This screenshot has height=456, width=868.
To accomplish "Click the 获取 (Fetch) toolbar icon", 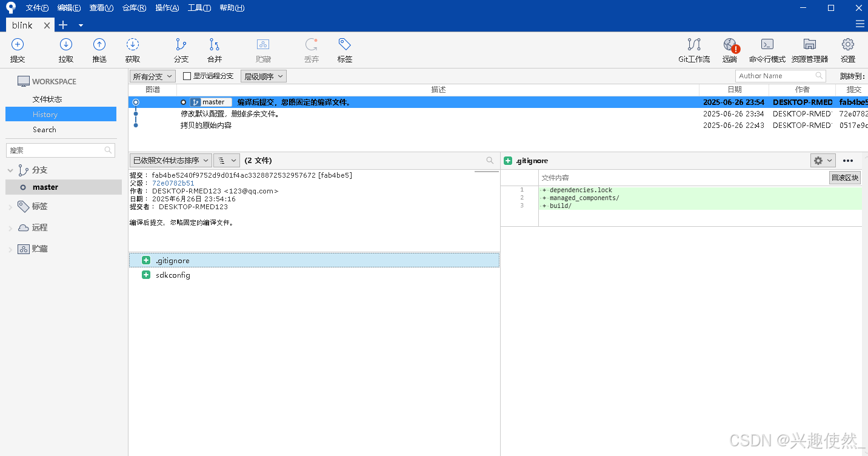I will (133, 44).
